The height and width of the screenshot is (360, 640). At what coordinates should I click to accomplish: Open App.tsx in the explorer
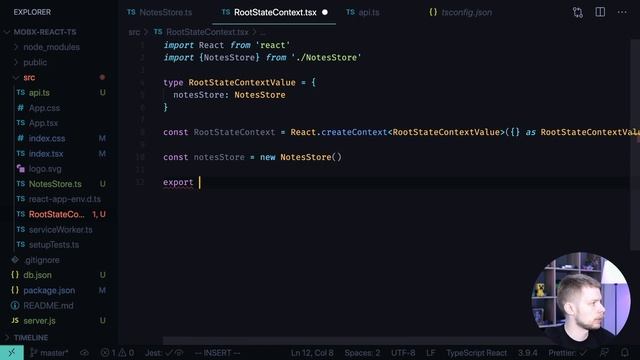point(43,123)
